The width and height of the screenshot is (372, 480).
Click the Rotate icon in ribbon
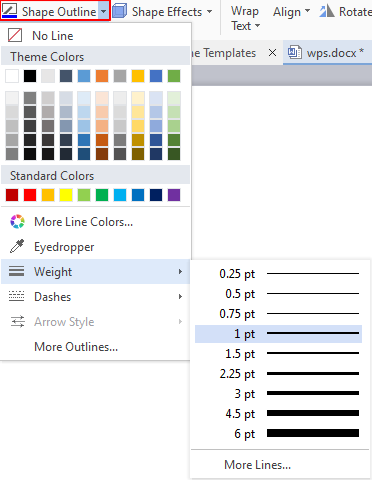click(327, 11)
